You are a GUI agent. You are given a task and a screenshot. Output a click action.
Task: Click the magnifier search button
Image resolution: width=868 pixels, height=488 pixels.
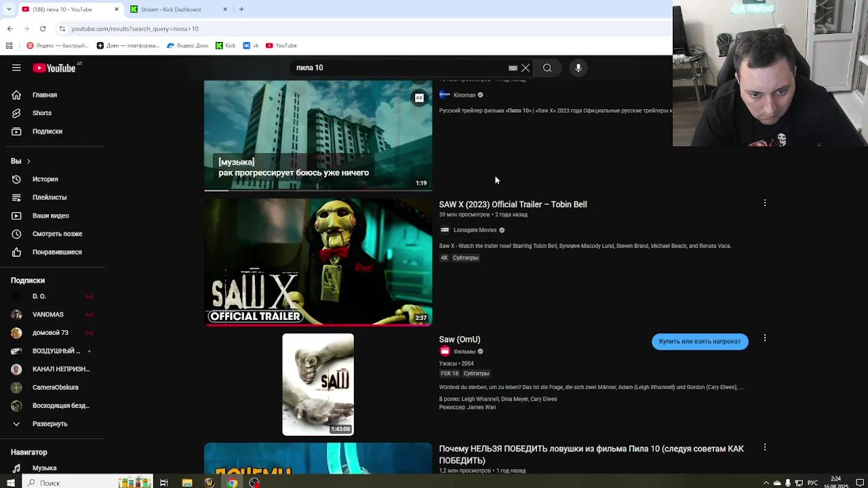[x=547, y=68]
